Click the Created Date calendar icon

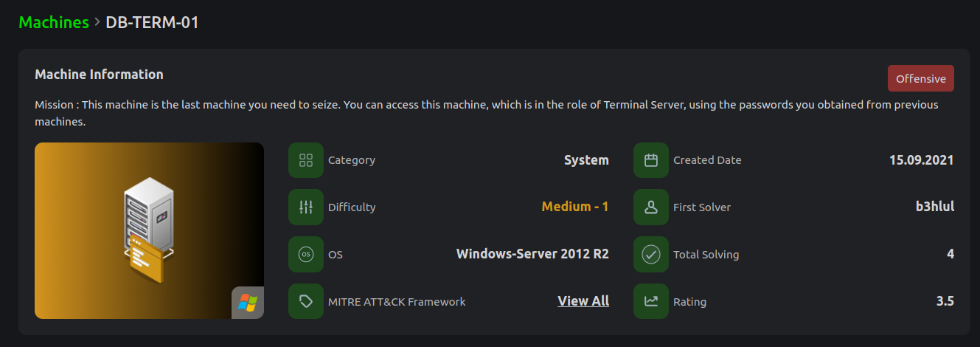651,160
